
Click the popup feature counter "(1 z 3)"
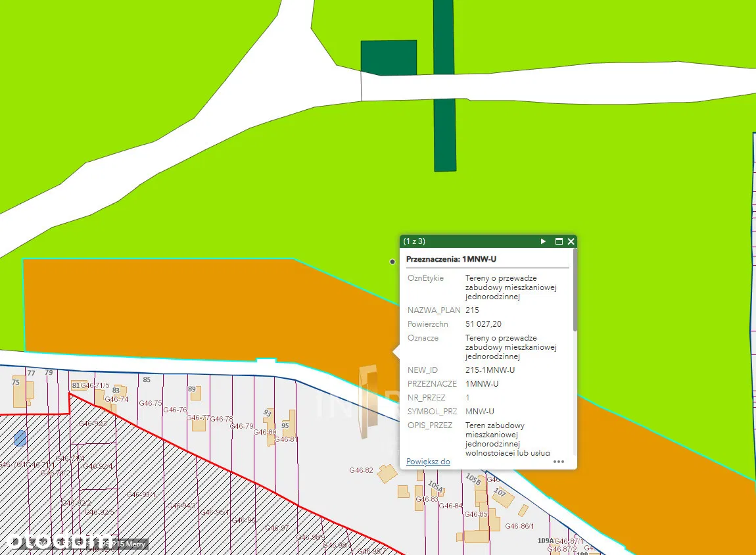click(x=414, y=241)
